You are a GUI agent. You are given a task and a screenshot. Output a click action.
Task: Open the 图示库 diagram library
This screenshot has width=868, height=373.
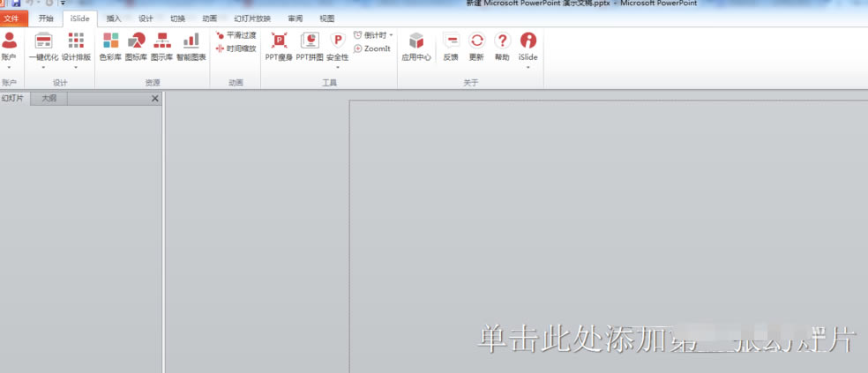click(x=162, y=46)
